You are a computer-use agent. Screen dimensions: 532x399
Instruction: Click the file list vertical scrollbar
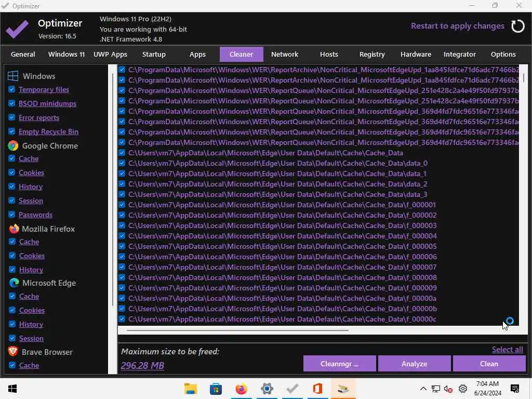(524, 78)
